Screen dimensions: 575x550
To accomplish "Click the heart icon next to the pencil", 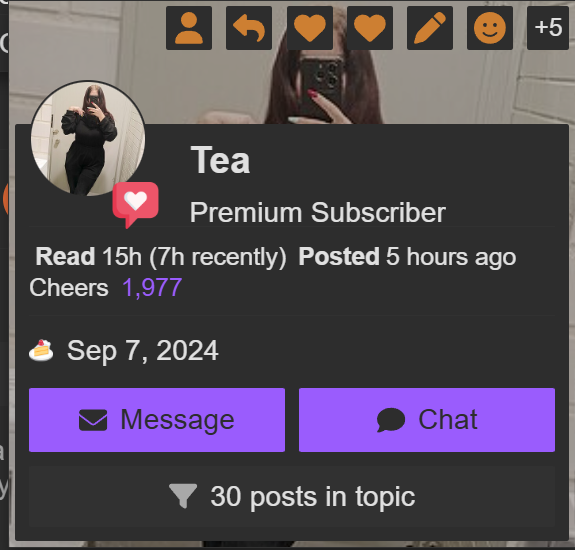I will 370,28.
